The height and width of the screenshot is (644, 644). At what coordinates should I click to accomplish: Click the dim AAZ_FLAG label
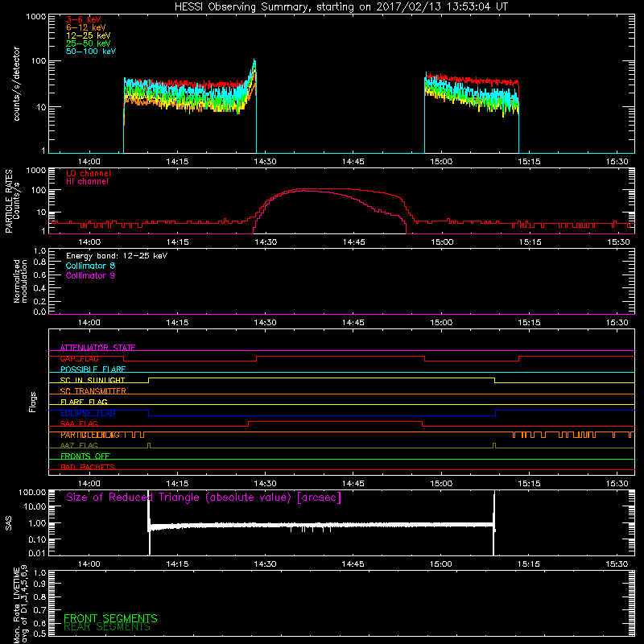click(79, 446)
